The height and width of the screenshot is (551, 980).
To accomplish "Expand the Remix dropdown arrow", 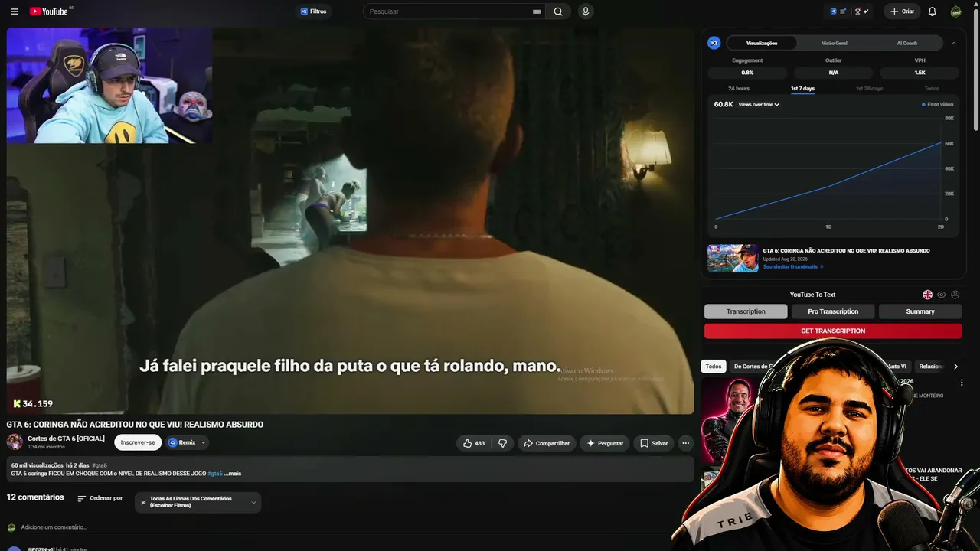I will [x=204, y=442].
